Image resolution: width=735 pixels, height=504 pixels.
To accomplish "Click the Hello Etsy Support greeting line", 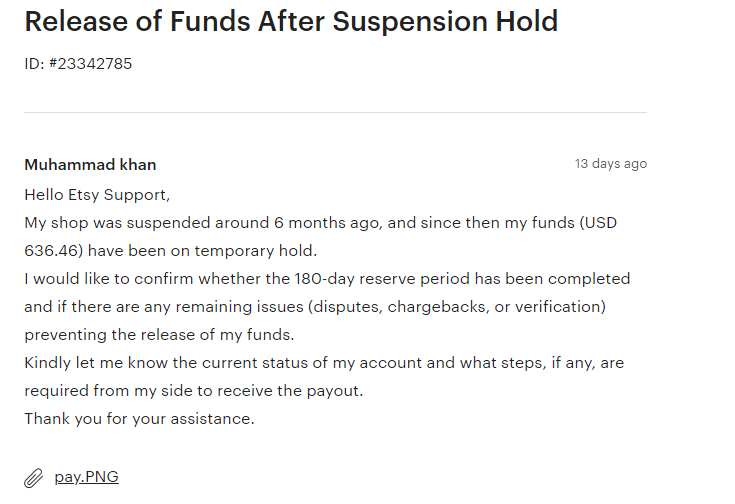I will [x=97, y=195].
